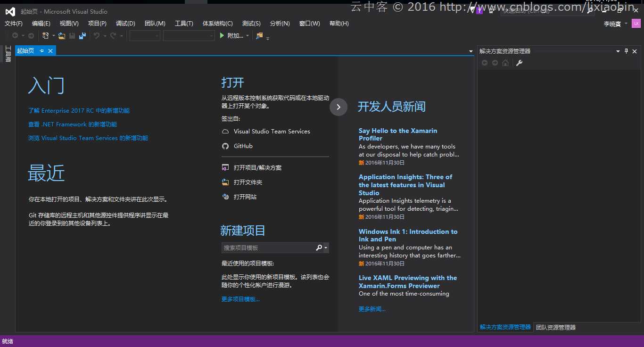
Task: Open the toolbar options overflow arrow
Action: (268, 38)
